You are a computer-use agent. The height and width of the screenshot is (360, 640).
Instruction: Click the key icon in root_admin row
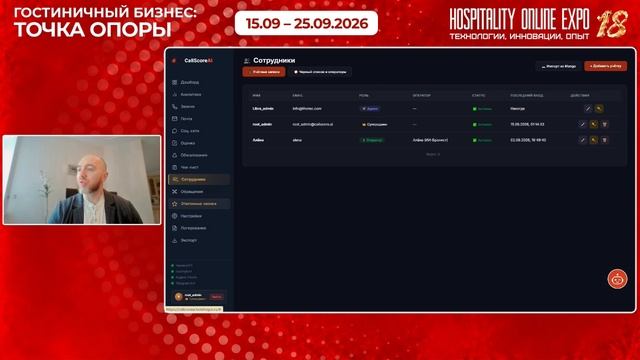tap(594, 124)
